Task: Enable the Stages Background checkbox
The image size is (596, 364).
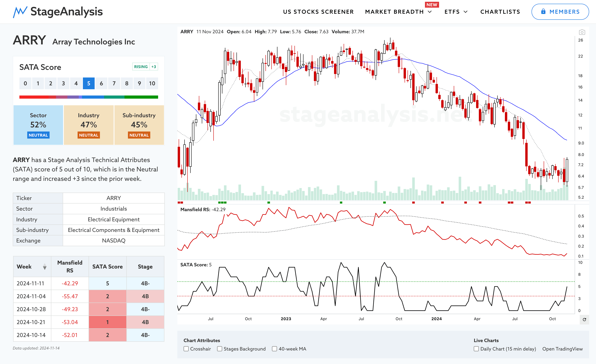Action: (x=219, y=349)
